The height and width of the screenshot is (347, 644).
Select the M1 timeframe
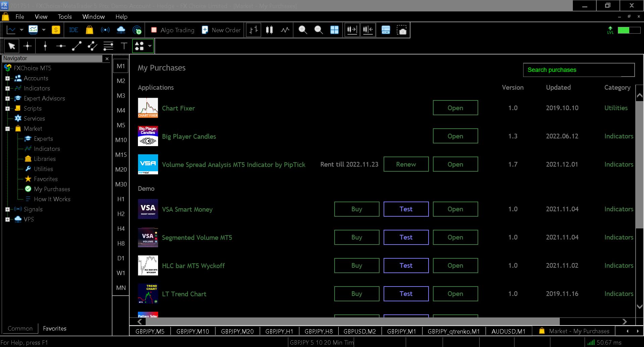[x=121, y=66]
